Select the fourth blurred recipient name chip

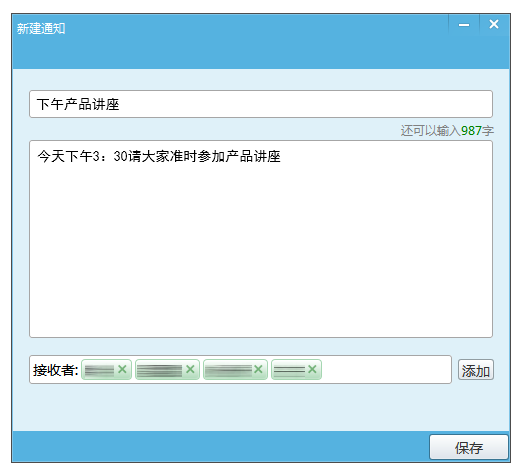(289, 370)
